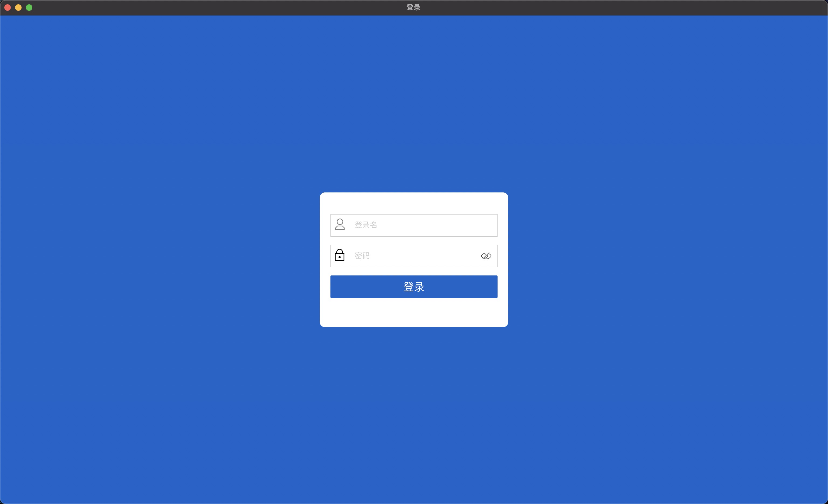Focus the 登录名 username input field
828x504 pixels.
click(x=423, y=225)
